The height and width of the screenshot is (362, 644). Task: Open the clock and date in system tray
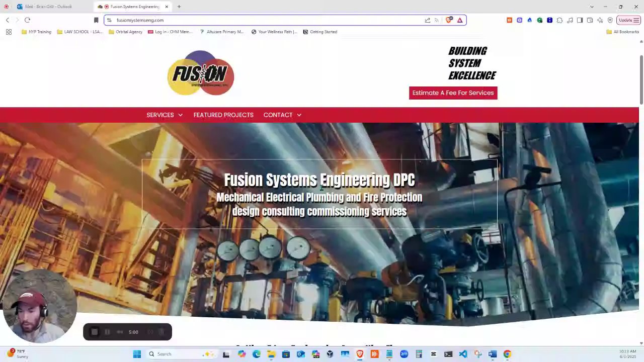coord(628,354)
